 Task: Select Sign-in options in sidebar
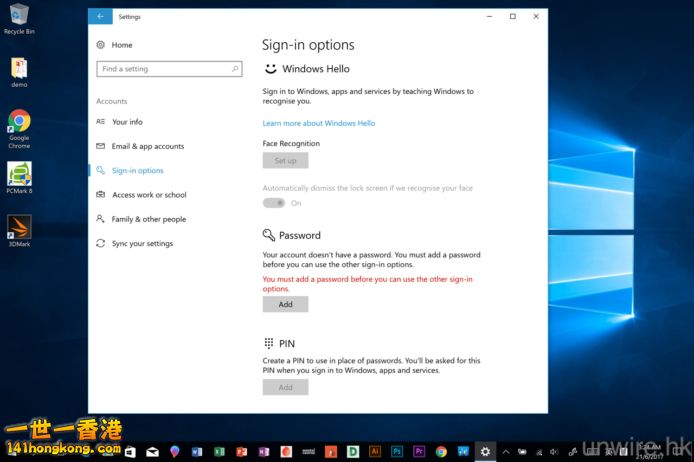[x=138, y=170]
